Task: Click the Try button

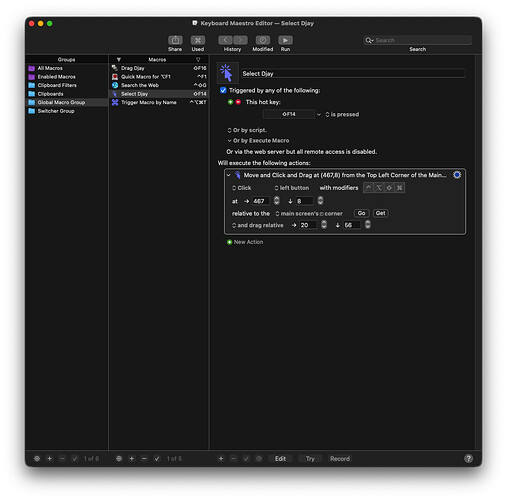Action: click(x=310, y=459)
